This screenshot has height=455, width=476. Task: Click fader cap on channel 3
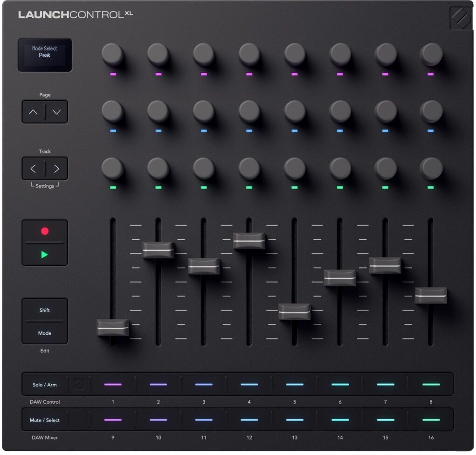pyautogui.click(x=204, y=266)
